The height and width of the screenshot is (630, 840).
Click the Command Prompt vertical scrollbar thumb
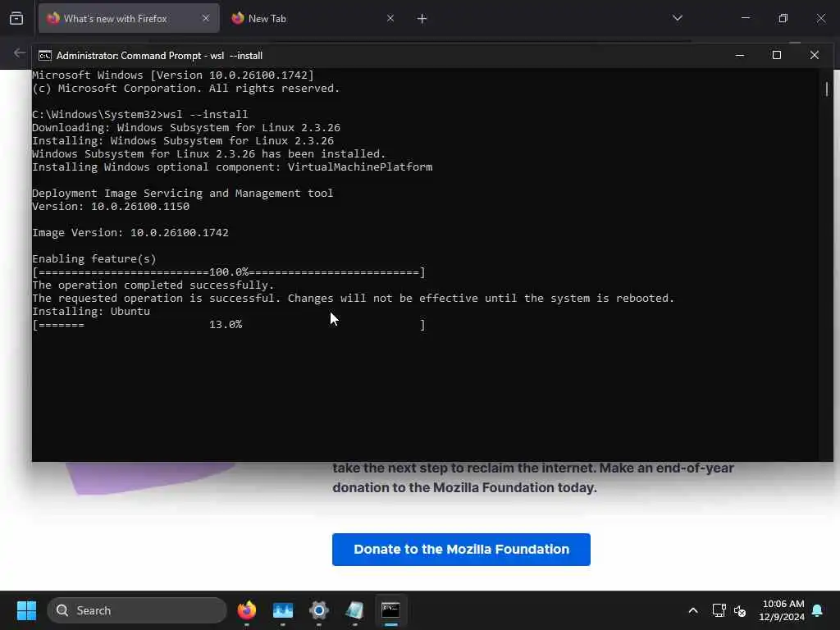pos(827,89)
